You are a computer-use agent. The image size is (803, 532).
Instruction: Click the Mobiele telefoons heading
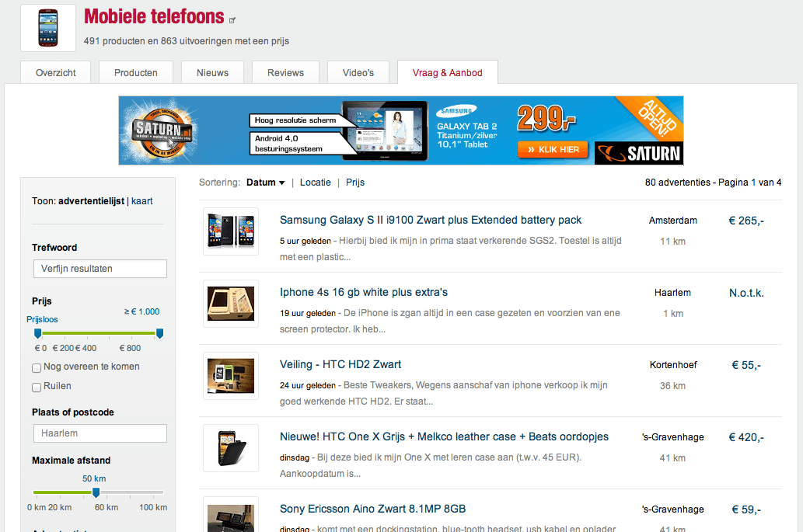(x=154, y=16)
